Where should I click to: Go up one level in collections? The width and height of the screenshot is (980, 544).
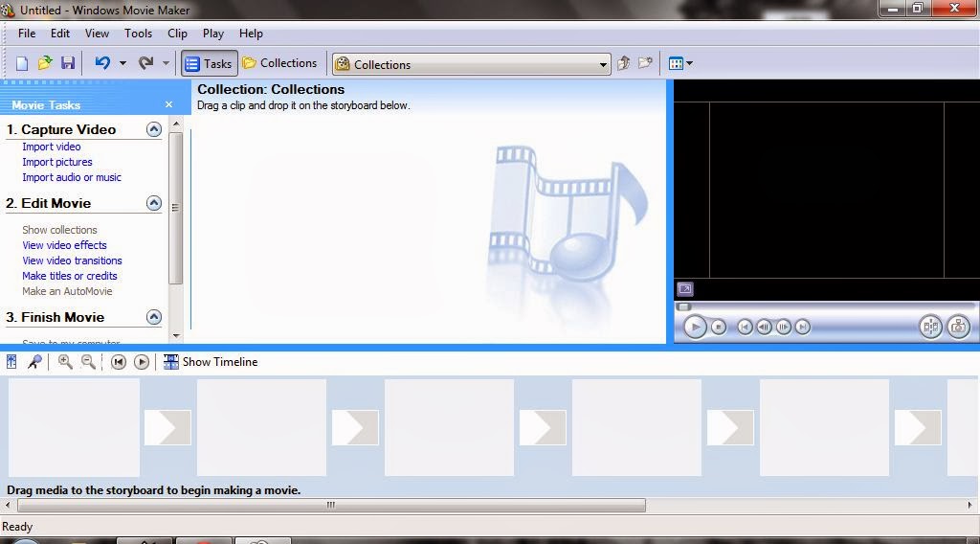pos(623,63)
